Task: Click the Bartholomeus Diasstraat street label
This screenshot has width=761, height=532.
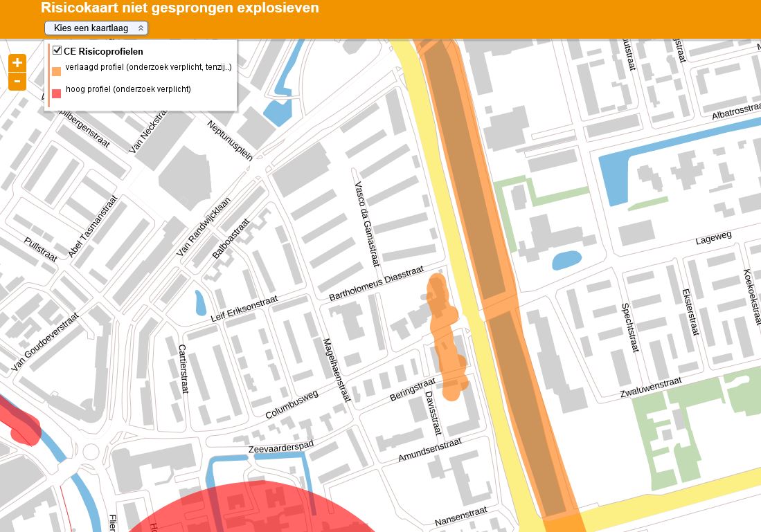Action: [376, 283]
